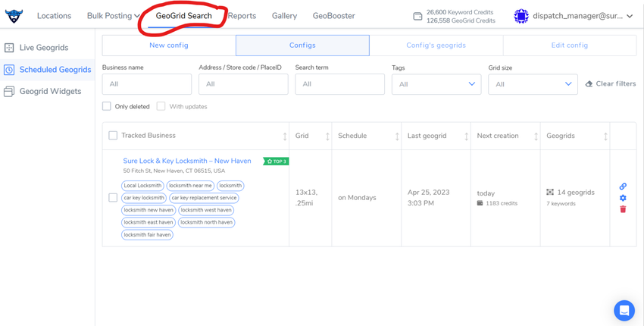Image resolution: width=644 pixels, height=326 pixels.
Task: Open the Locations menu item
Action: [x=55, y=16]
